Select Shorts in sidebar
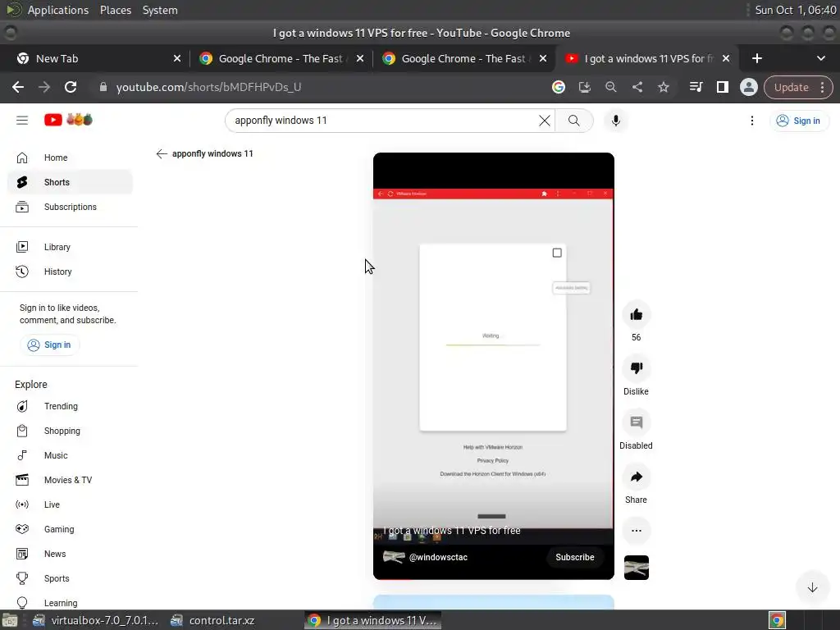The height and width of the screenshot is (630, 840). pos(70,182)
